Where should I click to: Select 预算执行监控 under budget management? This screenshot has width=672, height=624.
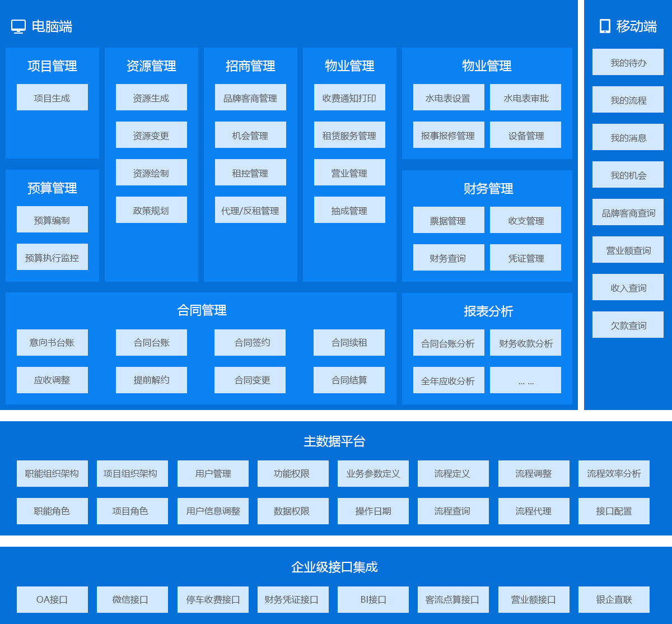(x=52, y=257)
